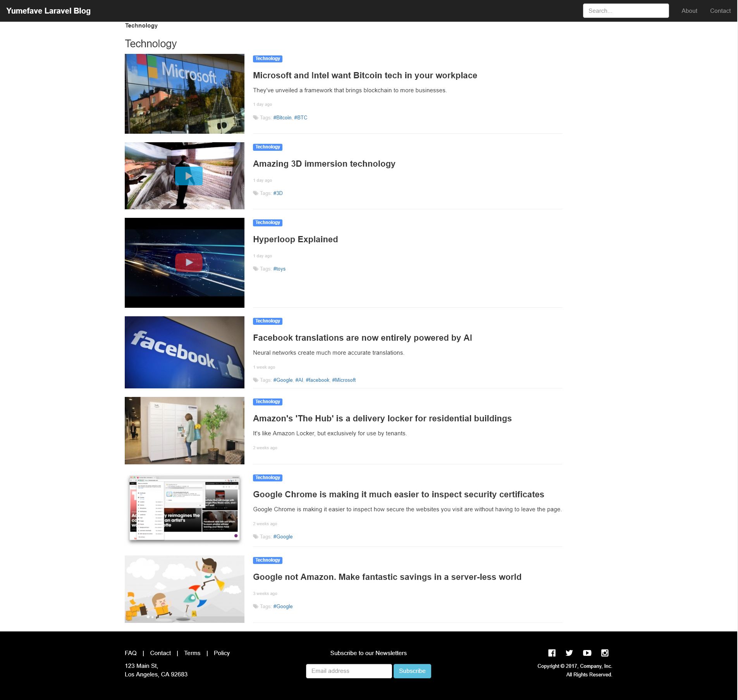Open the Google Chrome security certificates article
This screenshot has width=738, height=700.
click(x=398, y=495)
